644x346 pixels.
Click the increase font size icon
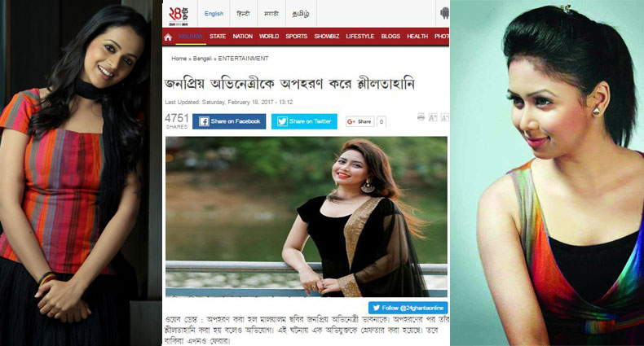pyautogui.click(x=445, y=118)
